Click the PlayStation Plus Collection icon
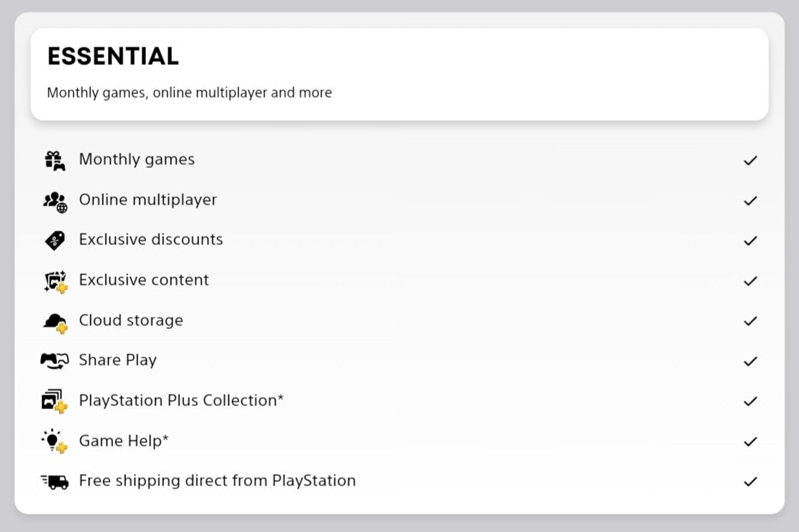The width and height of the screenshot is (799, 532). coord(54,401)
